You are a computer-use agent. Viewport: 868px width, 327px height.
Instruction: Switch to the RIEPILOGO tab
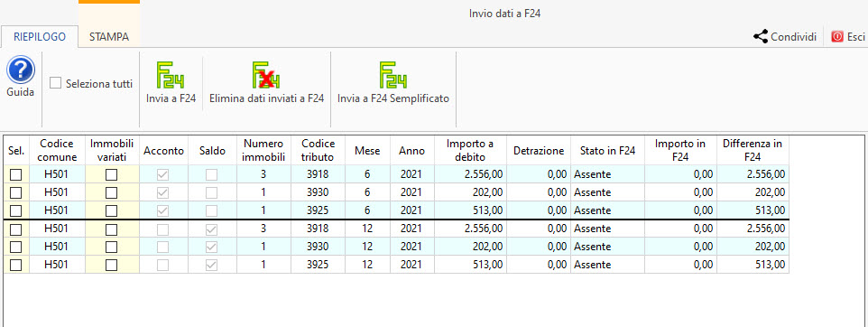tap(40, 37)
